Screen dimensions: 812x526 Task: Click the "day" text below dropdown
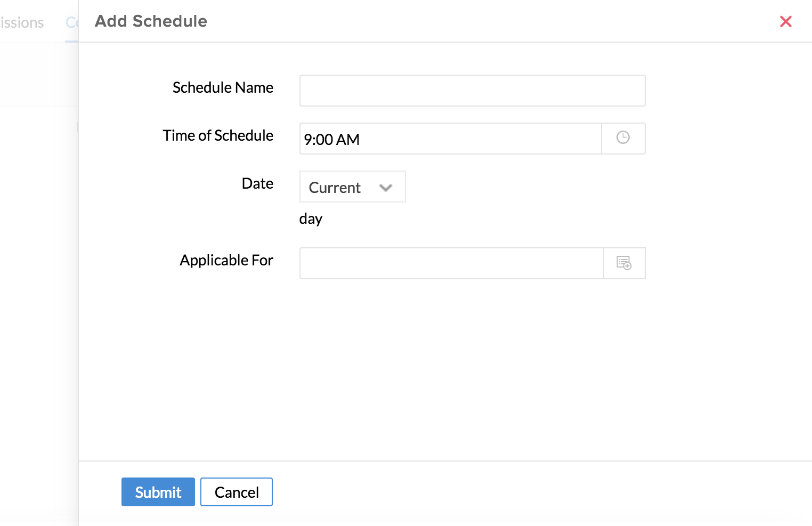coord(311,219)
